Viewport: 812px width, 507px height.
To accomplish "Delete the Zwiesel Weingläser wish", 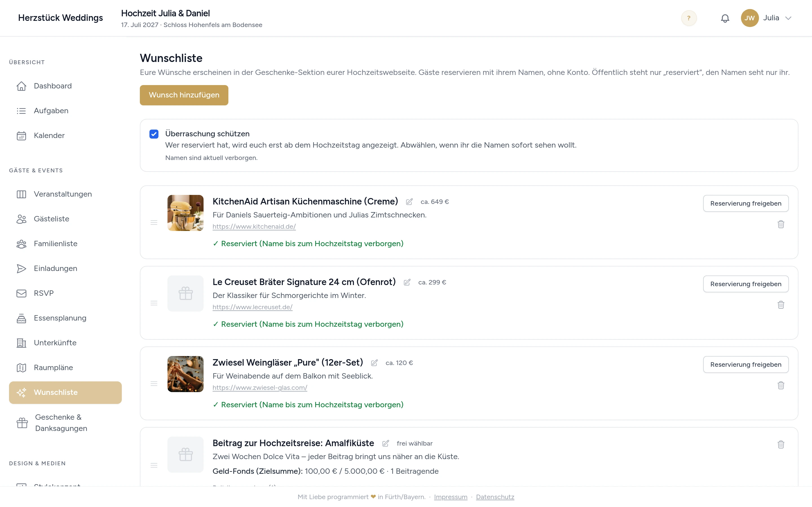I will [x=780, y=385].
